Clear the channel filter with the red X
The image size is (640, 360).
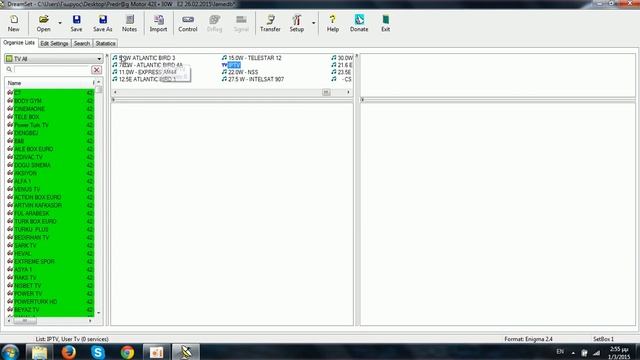tap(96, 70)
